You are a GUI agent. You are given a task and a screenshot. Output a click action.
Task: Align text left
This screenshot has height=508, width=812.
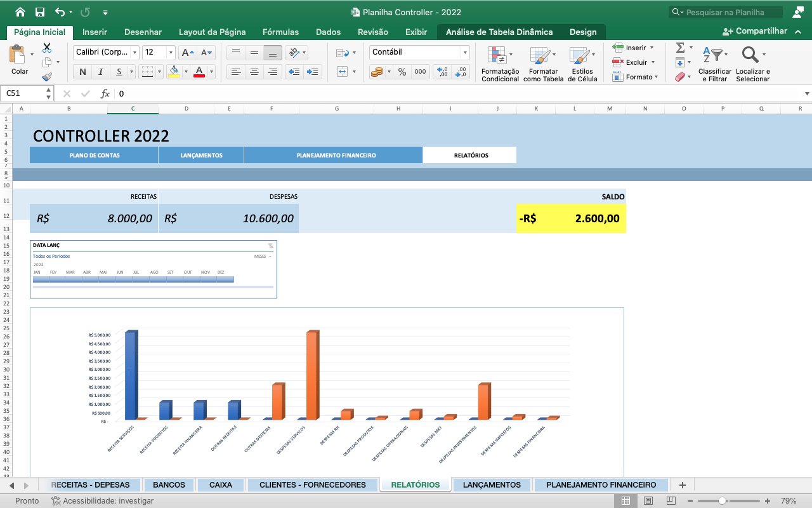(235, 72)
